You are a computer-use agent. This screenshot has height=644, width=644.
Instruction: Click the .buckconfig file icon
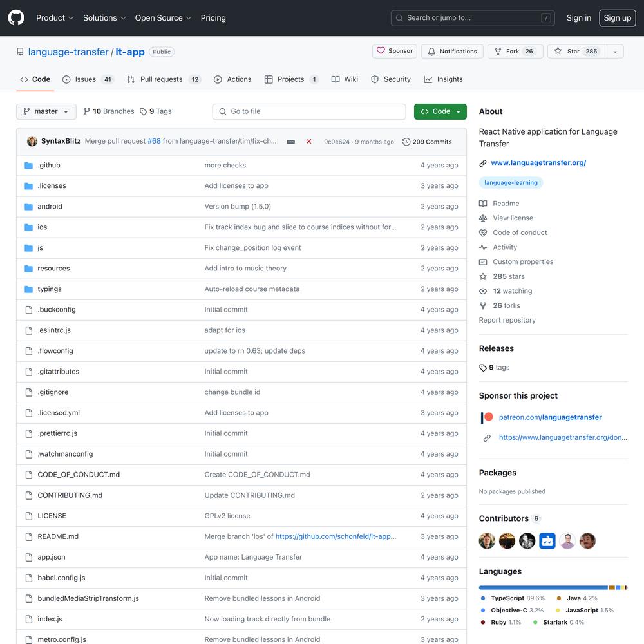click(29, 310)
